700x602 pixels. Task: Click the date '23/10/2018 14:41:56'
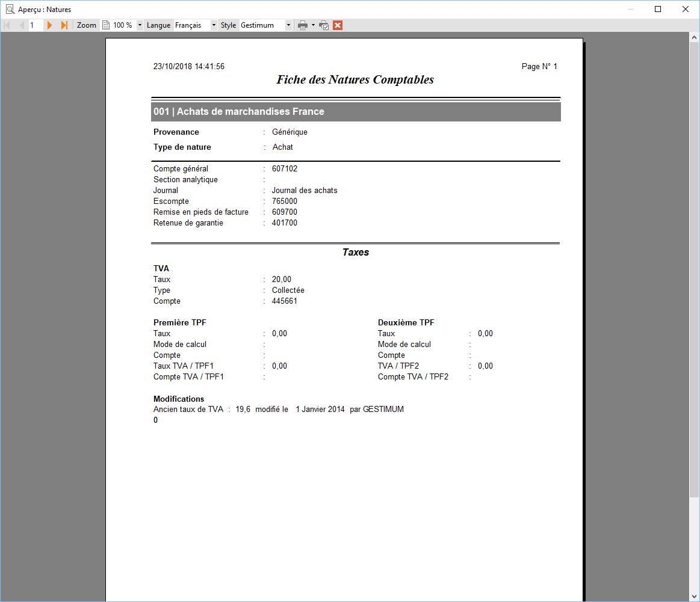click(189, 66)
